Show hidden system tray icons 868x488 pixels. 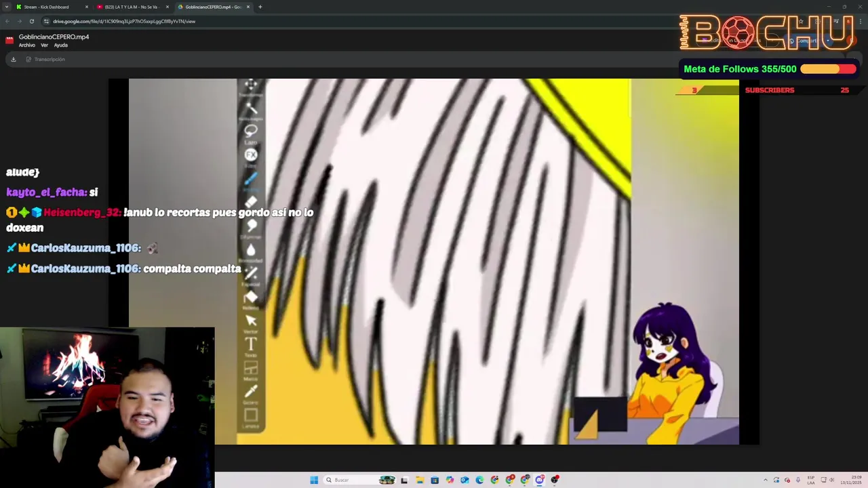[766, 480]
